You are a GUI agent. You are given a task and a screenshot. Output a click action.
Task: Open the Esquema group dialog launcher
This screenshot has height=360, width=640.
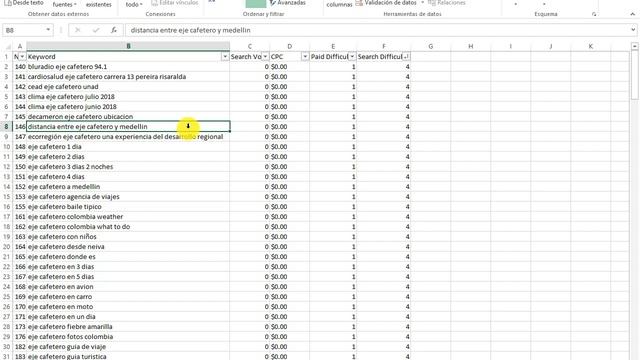(594, 14)
